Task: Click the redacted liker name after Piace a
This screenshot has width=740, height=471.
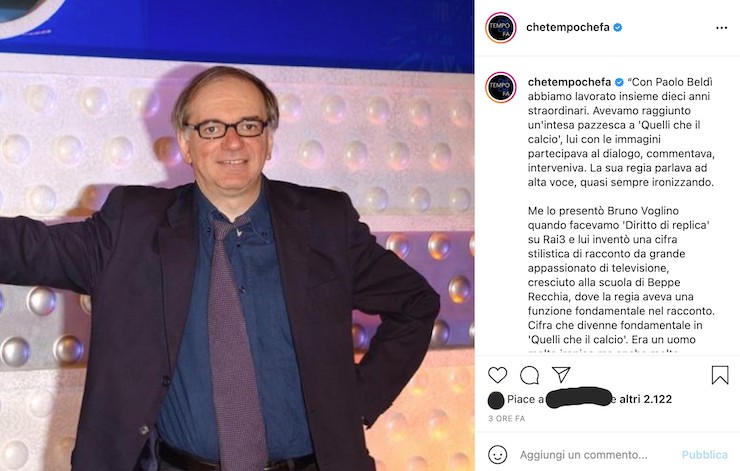Action: [x=580, y=397]
